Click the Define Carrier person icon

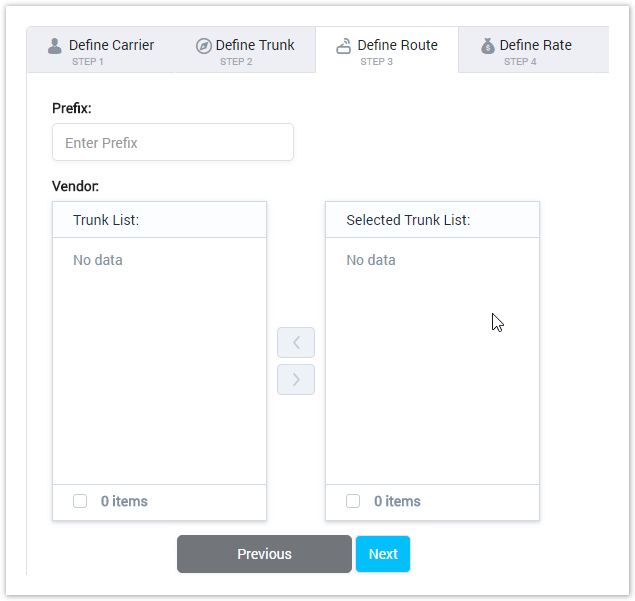[x=54, y=46]
